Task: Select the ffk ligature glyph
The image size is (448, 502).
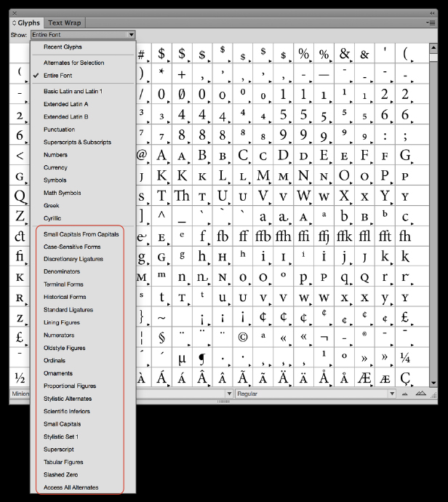Action: point(344,236)
